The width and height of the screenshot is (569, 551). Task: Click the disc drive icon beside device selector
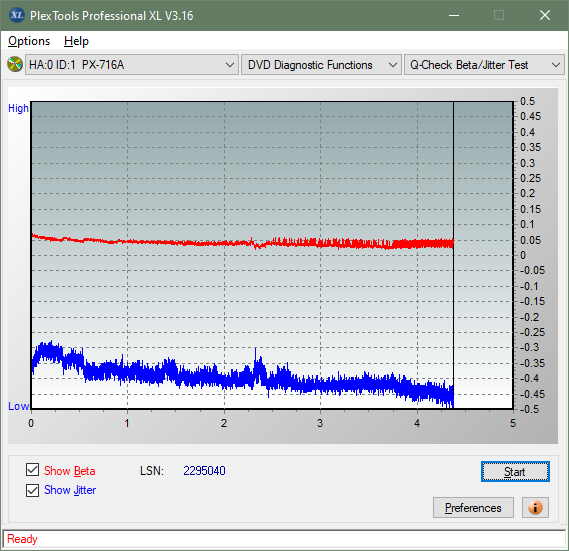(15, 65)
